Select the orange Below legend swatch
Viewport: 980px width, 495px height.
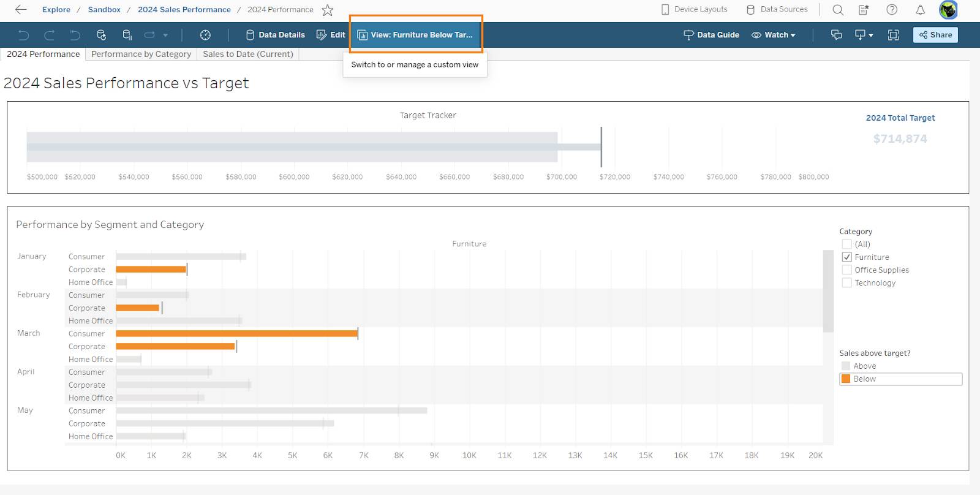click(x=846, y=379)
